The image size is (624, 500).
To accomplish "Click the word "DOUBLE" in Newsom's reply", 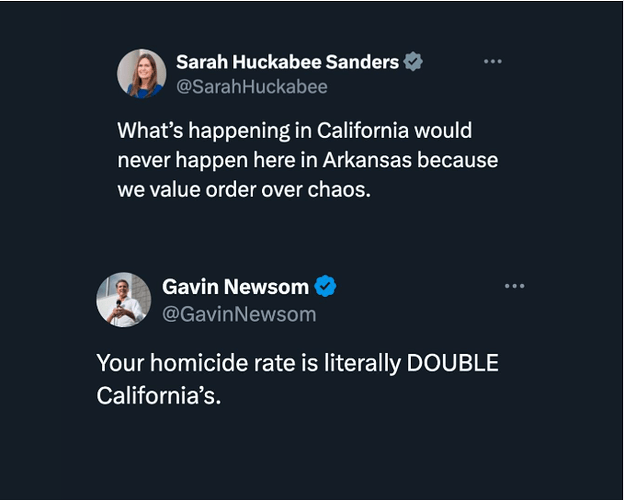I will coord(452,363).
